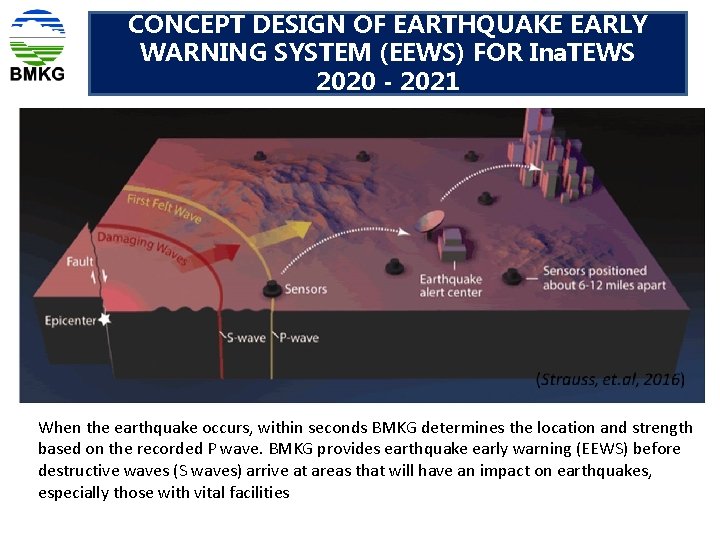Click the BMKG logo
720x540 pixels.
click(x=37, y=46)
